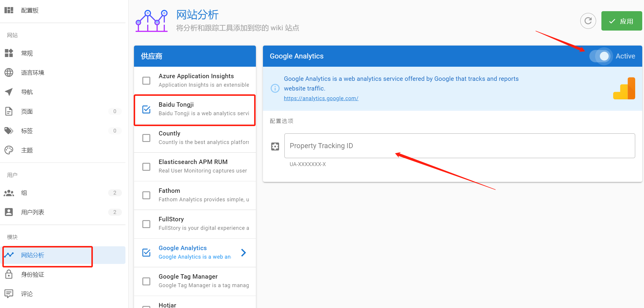Click the 组 count badge 2

[x=115, y=193]
